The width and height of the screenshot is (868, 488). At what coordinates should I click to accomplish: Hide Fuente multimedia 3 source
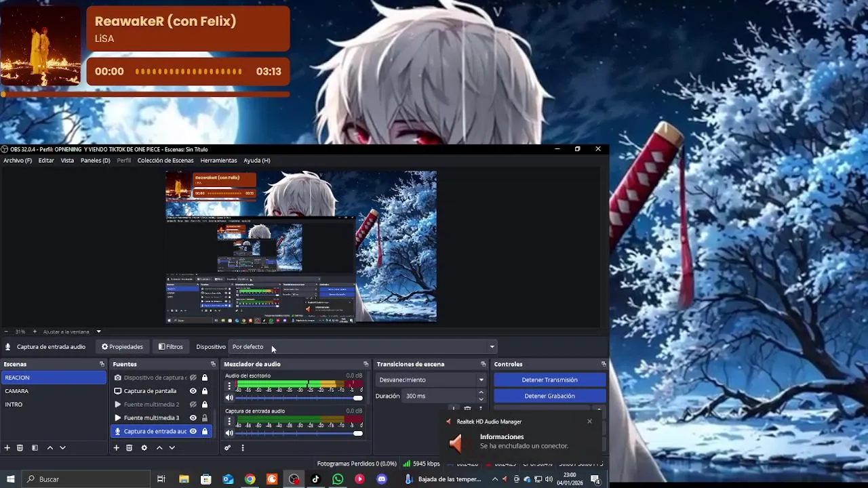click(x=193, y=418)
